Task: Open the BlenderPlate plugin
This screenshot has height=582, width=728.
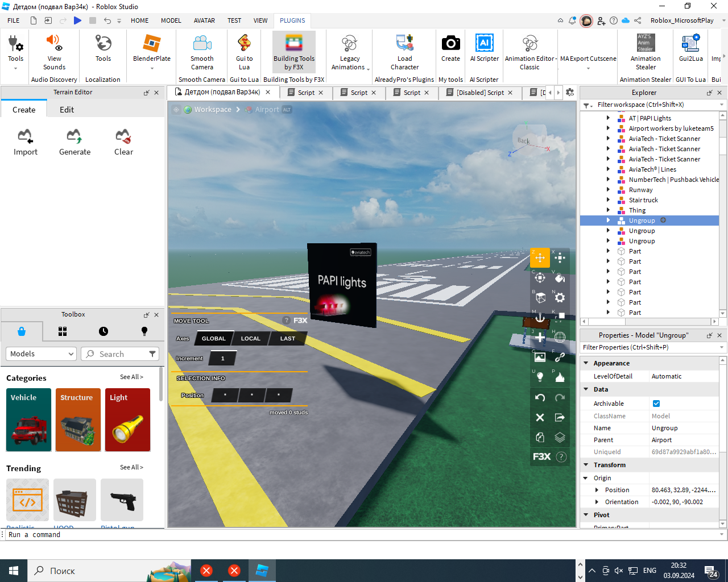Action: pos(152,52)
